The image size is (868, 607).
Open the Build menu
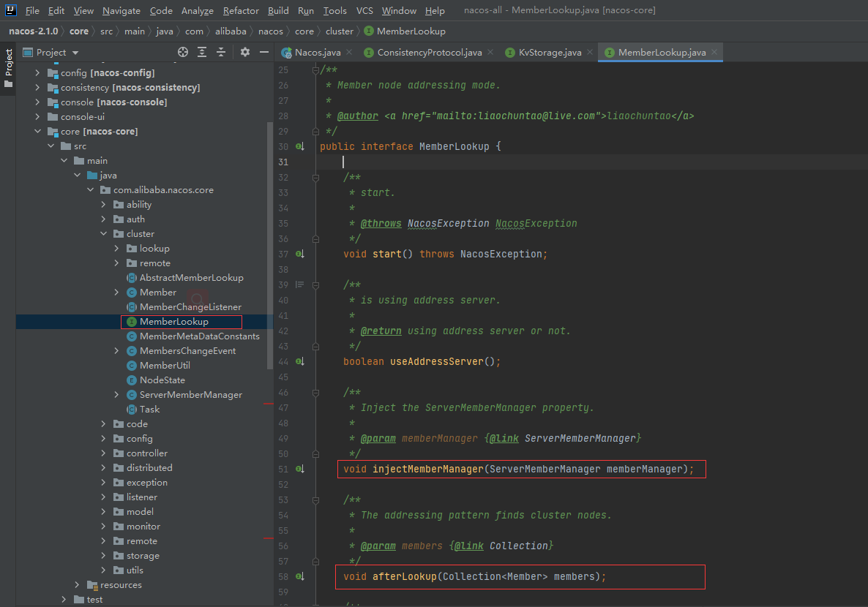pyautogui.click(x=278, y=10)
